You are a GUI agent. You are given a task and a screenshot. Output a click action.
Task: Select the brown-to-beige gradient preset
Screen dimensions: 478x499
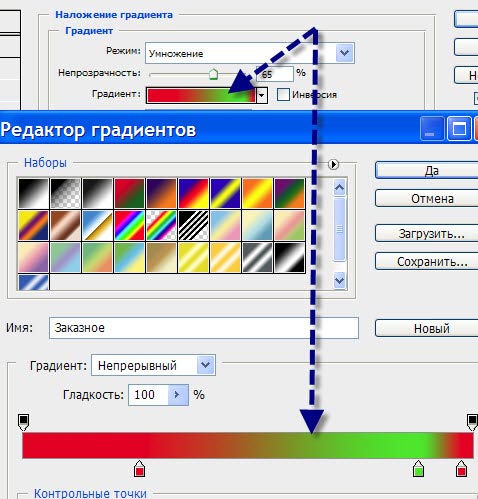tap(162, 257)
